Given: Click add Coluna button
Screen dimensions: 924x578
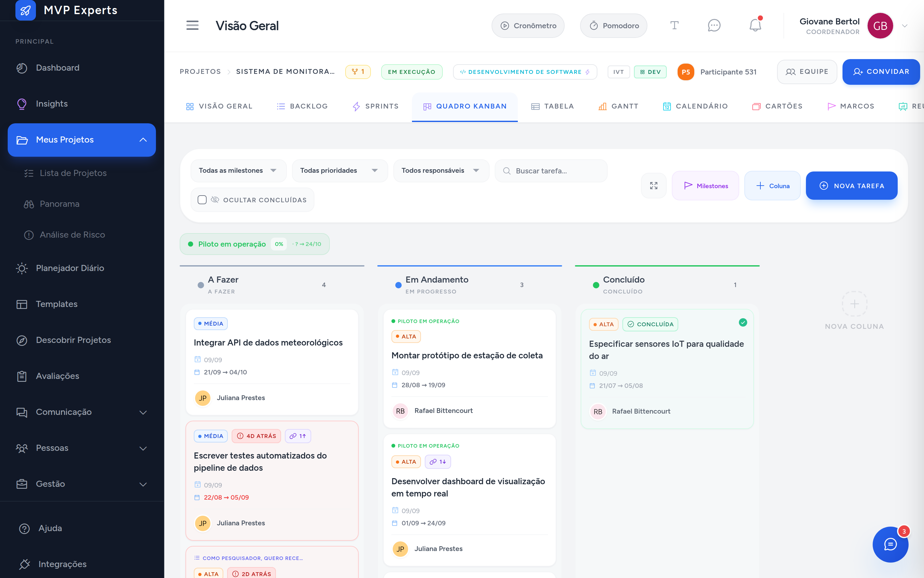Looking at the screenshot, I should [x=772, y=186].
